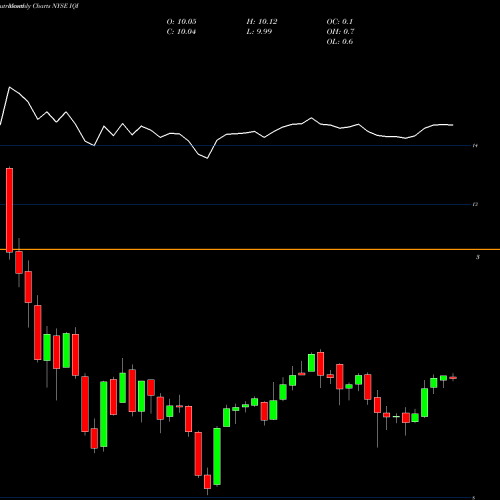This screenshot has height=500, width=500.
Task: Click the '14' price axis label
Action: point(475,146)
